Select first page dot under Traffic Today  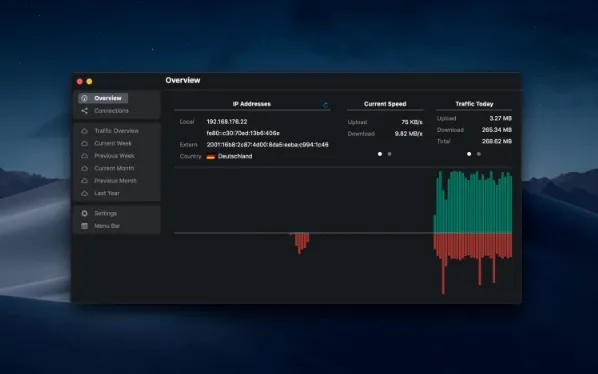pyautogui.click(x=469, y=154)
